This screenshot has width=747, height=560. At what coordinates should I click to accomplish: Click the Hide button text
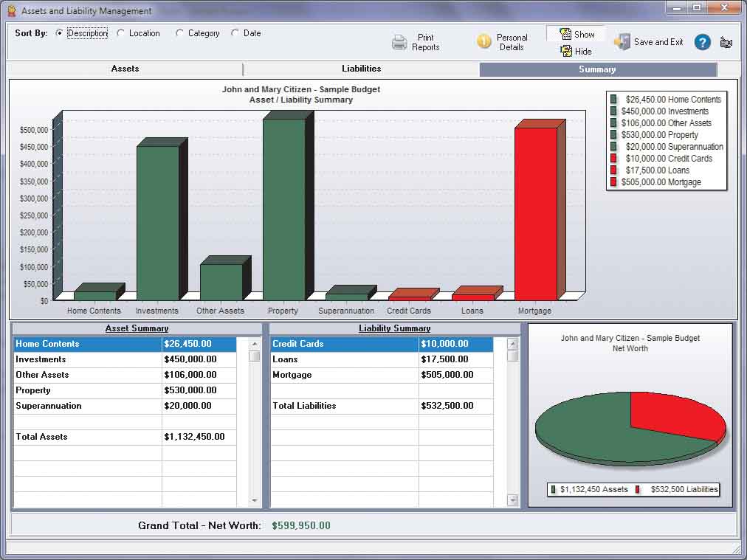point(583,52)
